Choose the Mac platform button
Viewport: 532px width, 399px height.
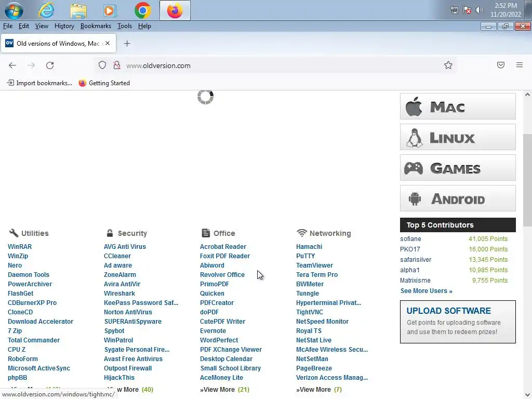(x=458, y=107)
